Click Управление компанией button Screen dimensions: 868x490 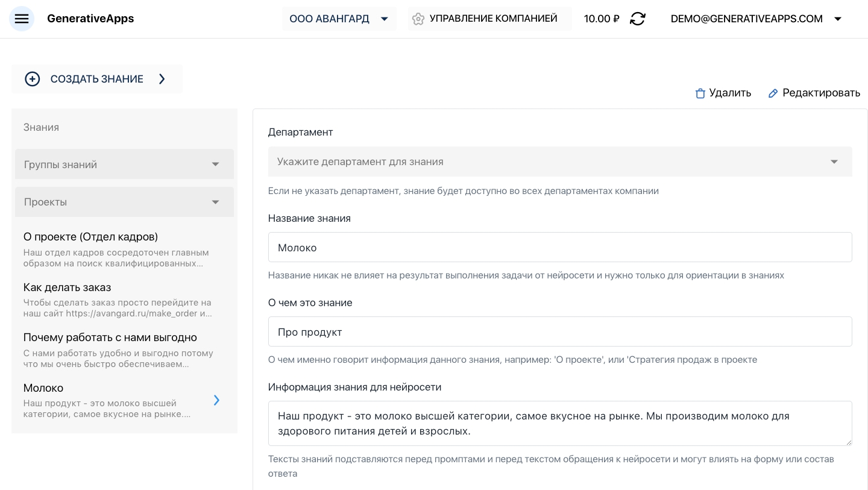point(489,19)
